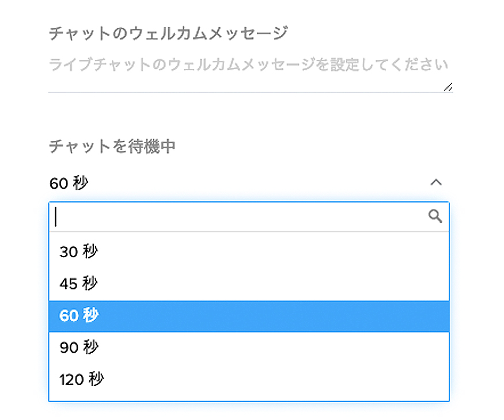
Task: Select the 120 秒 option
Action: click(249, 380)
